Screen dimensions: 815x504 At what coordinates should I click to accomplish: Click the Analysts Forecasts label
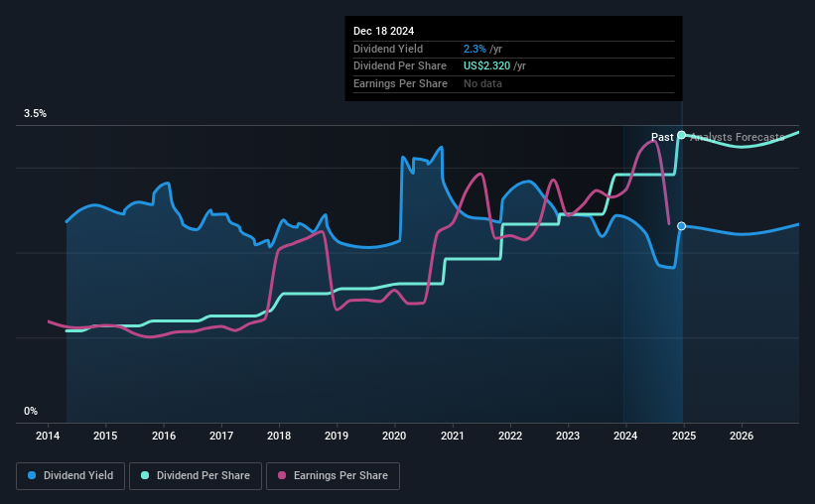coord(737,137)
